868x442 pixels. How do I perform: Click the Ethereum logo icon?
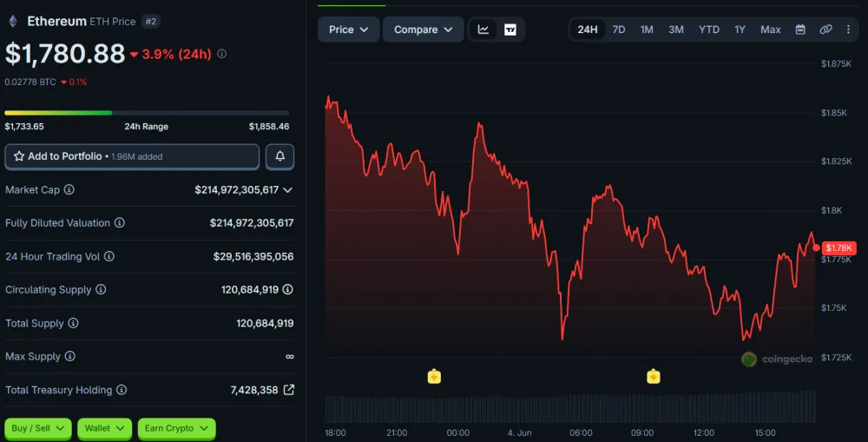(13, 22)
